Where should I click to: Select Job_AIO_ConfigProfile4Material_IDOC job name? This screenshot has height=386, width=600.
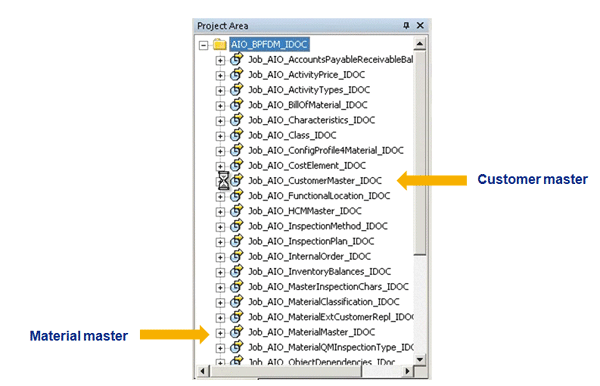point(326,150)
